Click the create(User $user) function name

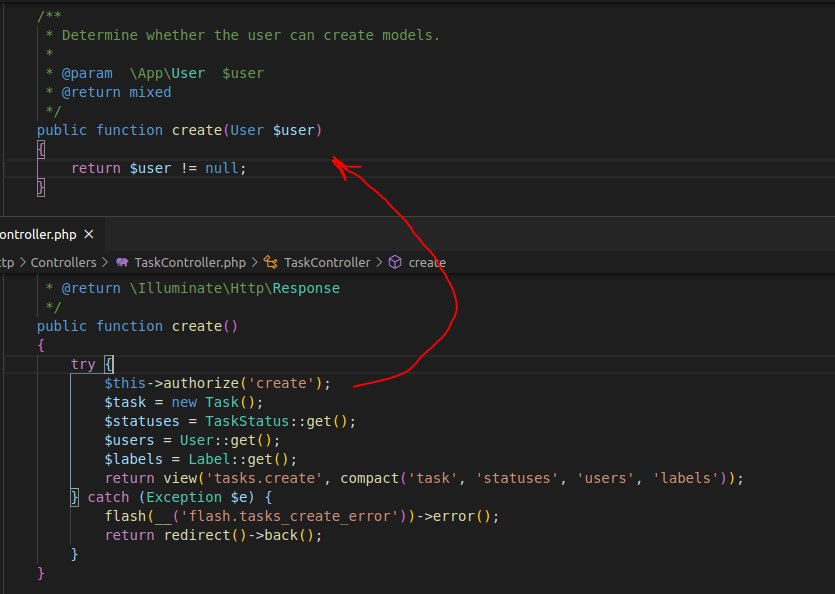pyautogui.click(x=197, y=130)
